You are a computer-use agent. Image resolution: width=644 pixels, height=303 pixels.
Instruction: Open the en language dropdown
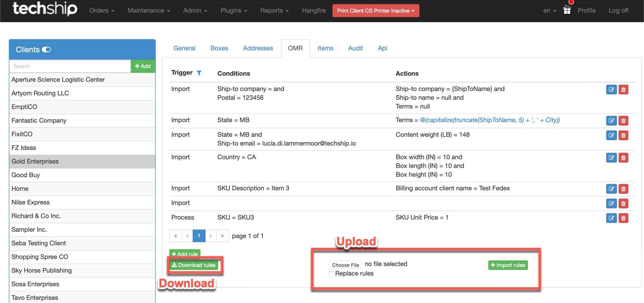pyautogui.click(x=549, y=10)
